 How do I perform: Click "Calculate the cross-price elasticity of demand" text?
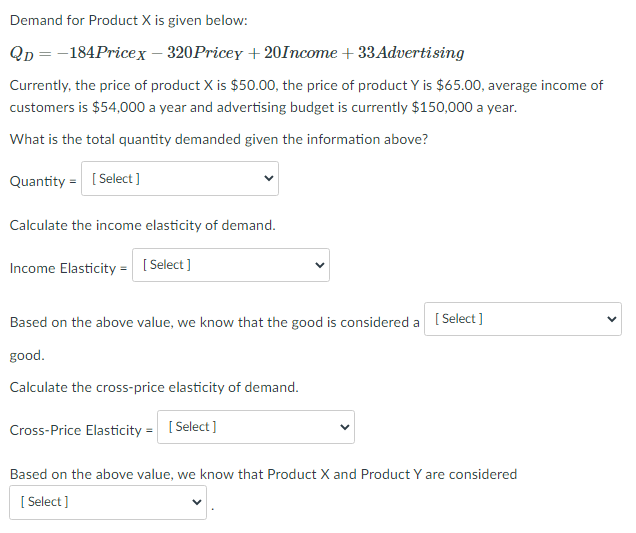(154, 387)
